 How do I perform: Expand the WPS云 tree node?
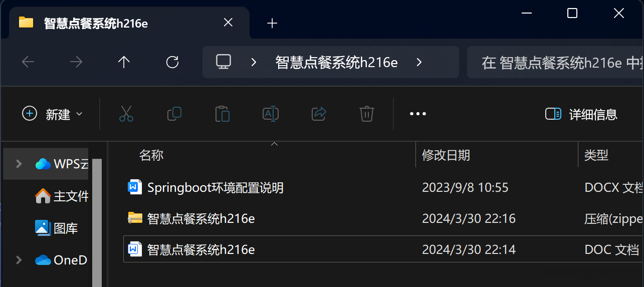point(19,164)
